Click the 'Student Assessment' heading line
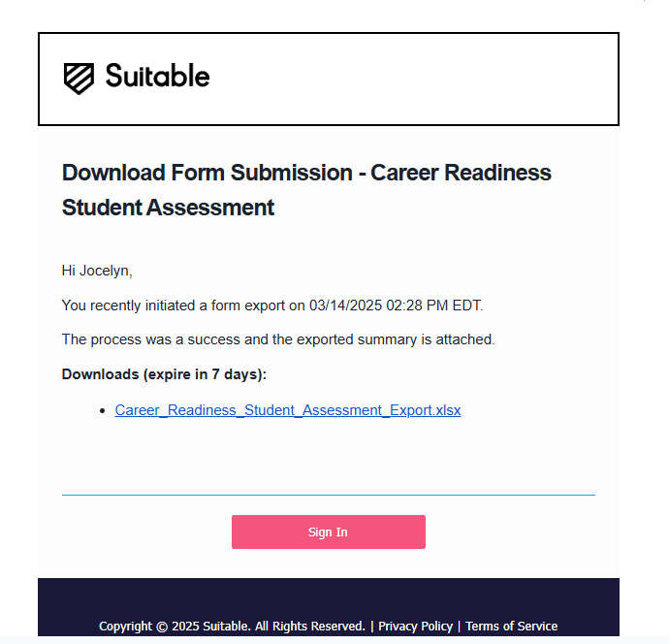This screenshot has height=644, width=669. (168, 208)
